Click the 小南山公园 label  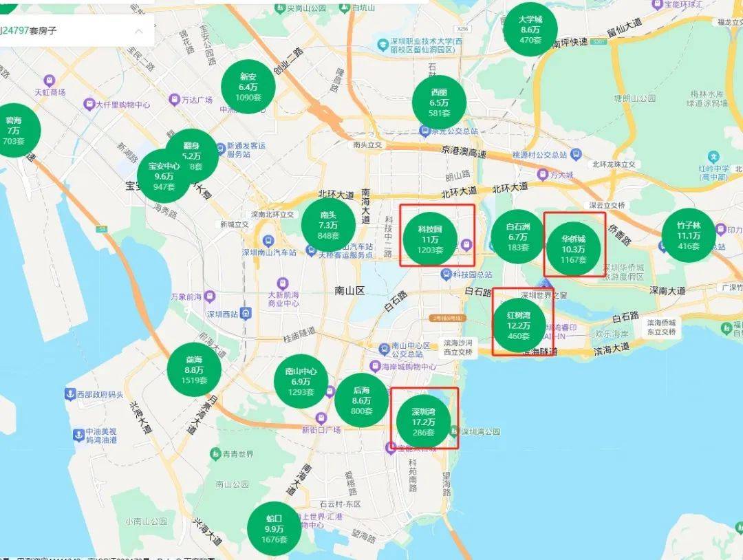click(x=146, y=521)
